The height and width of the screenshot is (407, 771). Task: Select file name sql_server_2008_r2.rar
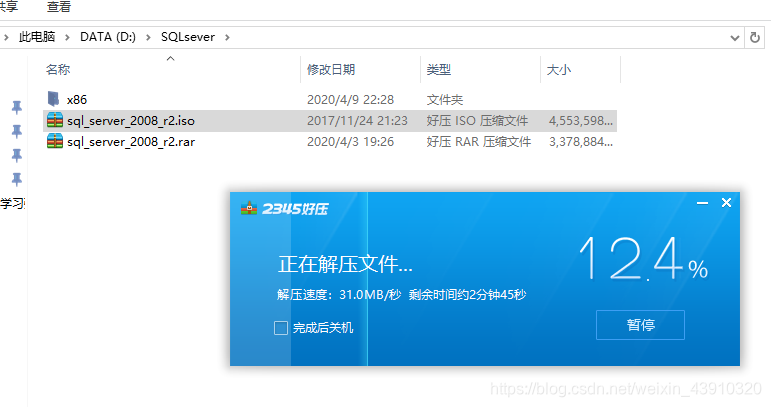tap(131, 142)
